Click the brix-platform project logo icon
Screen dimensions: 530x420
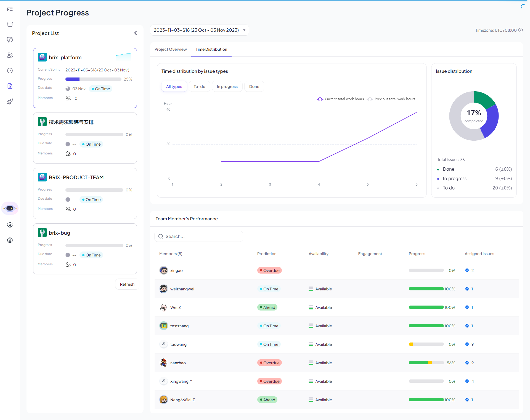pos(42,57)
